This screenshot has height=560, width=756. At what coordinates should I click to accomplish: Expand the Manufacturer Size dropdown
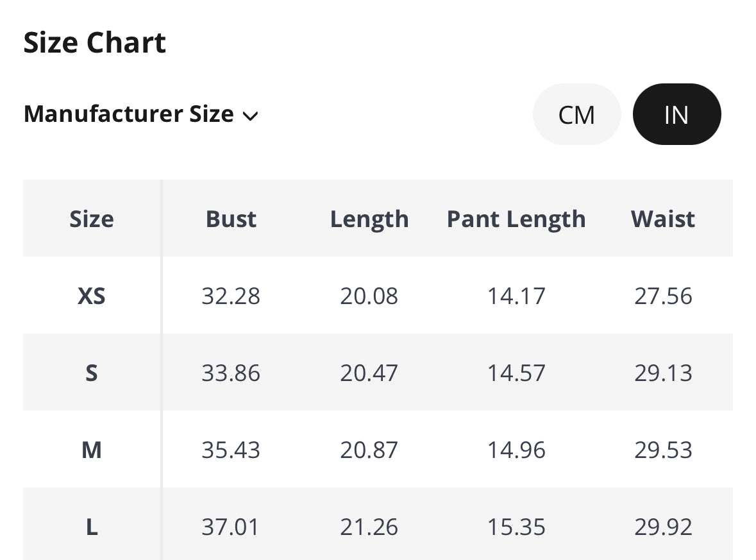pyautogui.click(x=140, y=114)
